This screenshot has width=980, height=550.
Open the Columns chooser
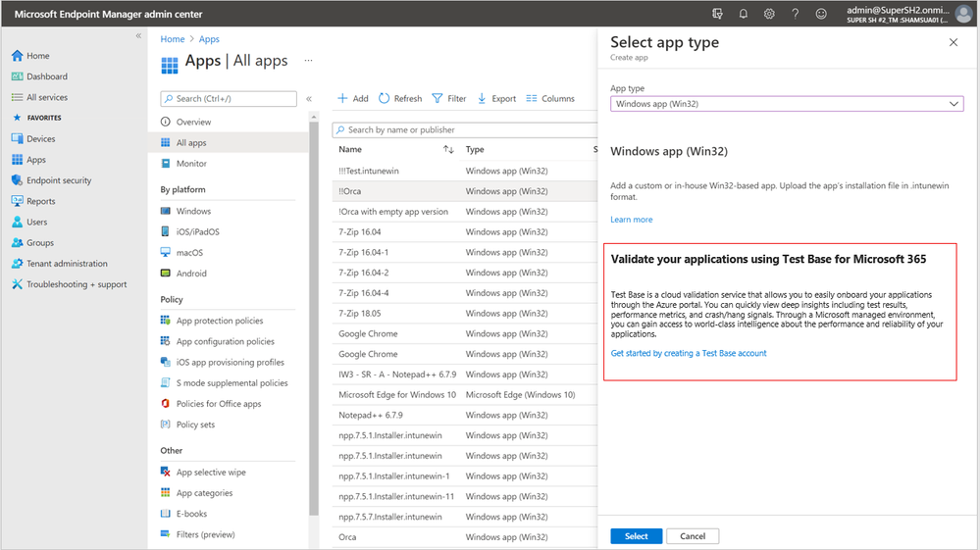[550, 99]
